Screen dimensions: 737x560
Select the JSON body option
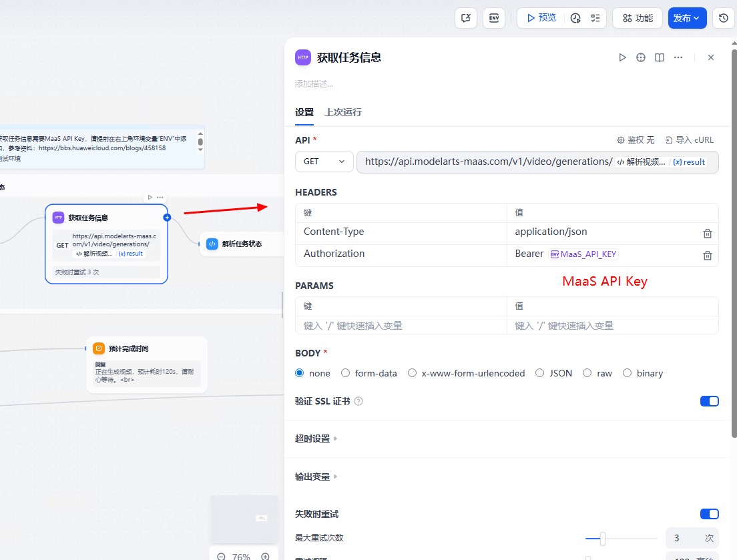(x=539, y=373)
